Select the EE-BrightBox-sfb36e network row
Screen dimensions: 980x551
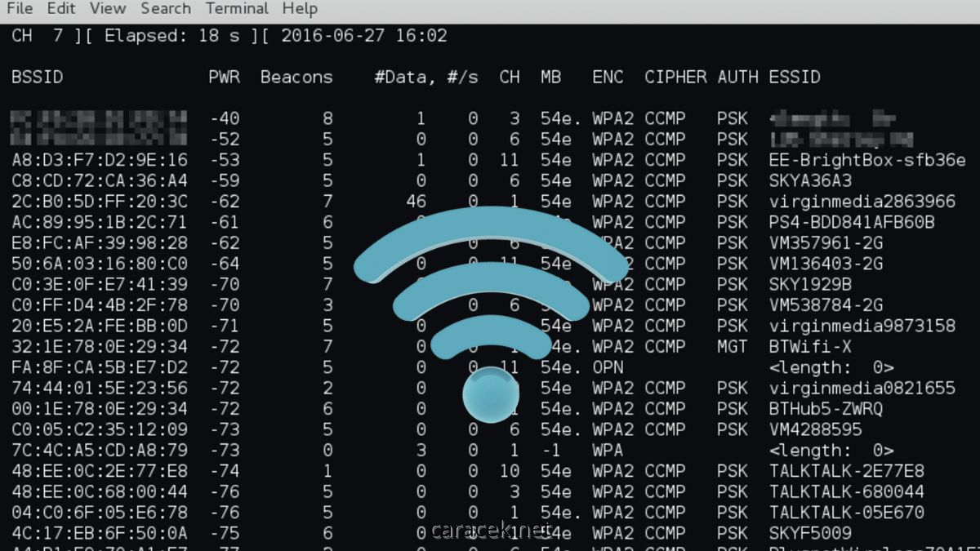coord(488,159)
